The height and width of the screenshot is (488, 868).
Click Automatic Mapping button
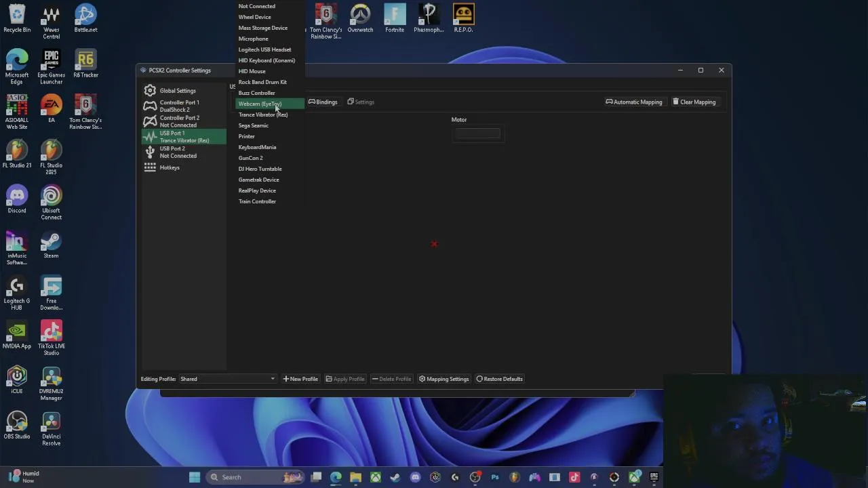(x=633, y=102)
